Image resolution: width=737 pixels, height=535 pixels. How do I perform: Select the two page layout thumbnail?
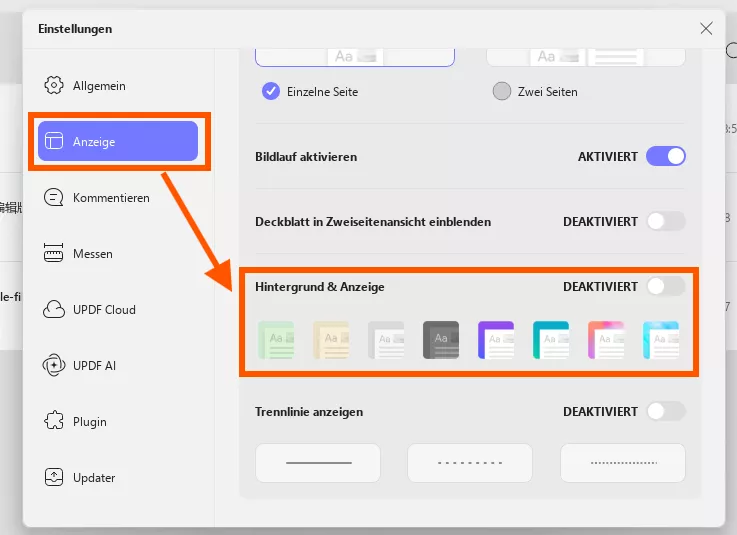coord(586,57)
